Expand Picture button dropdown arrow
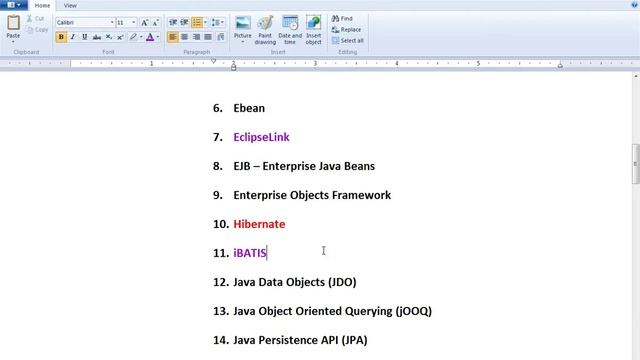Viewport: 640px width, 360px height. point(242,42)
